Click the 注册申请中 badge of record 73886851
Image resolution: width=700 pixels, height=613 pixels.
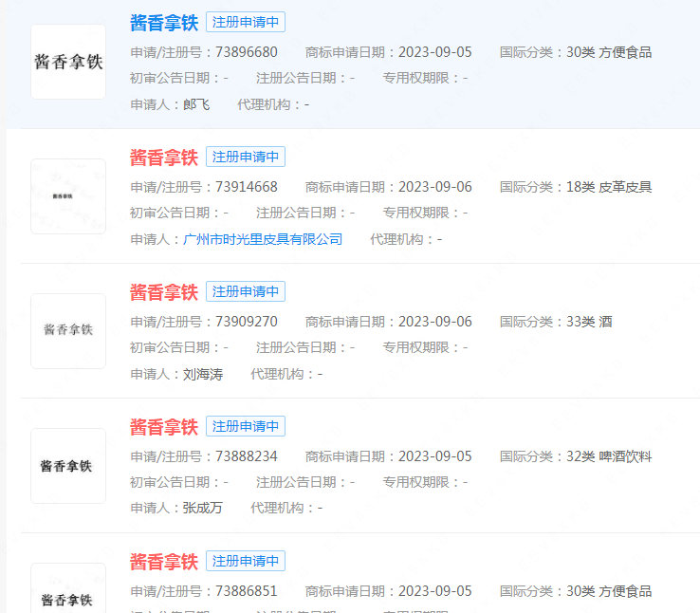coord(246,561)
